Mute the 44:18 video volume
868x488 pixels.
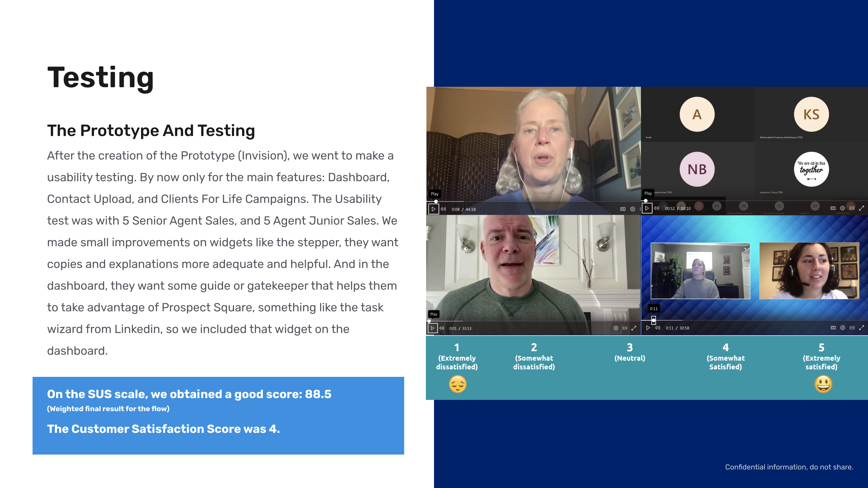point(443,209)
